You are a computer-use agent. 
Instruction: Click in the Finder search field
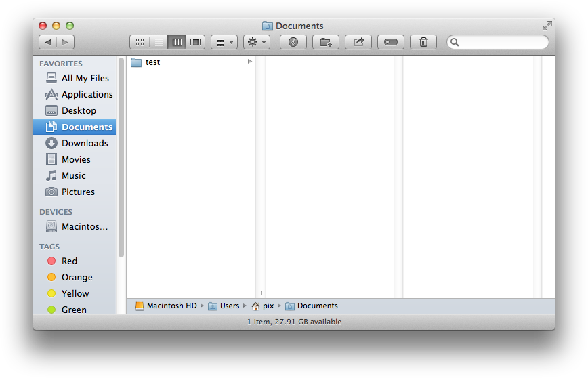[x=501, y=42]
